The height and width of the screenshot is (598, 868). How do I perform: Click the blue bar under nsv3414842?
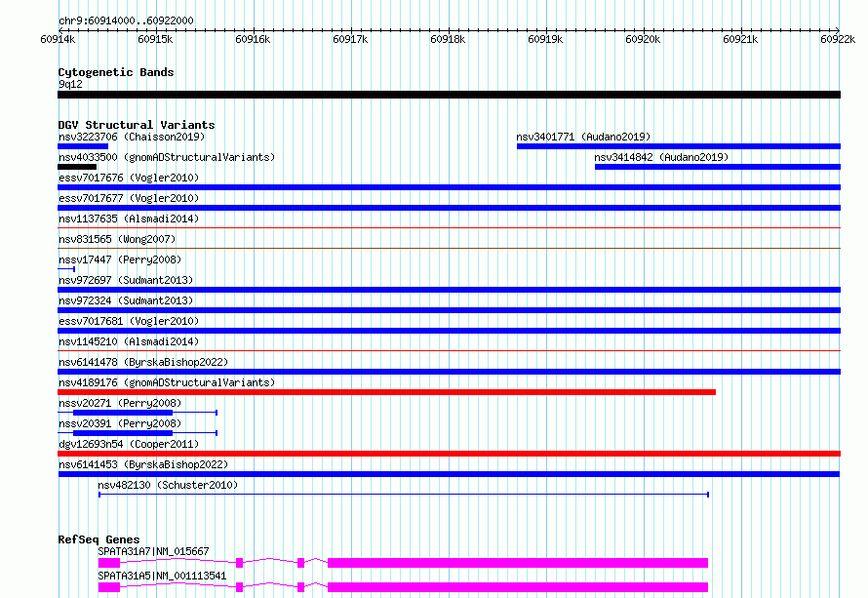click(x=718, y=167)
